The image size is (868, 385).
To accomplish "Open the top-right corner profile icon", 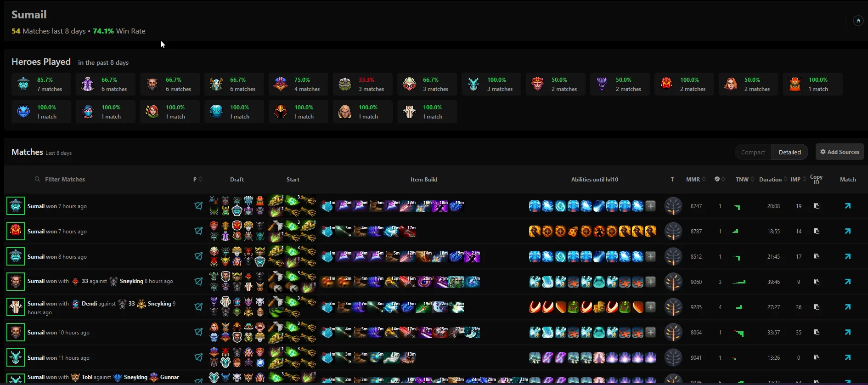I will coord(858,21).
